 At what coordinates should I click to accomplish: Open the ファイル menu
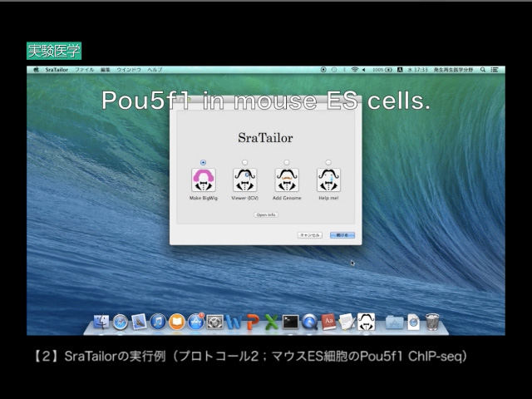point(85,70)
